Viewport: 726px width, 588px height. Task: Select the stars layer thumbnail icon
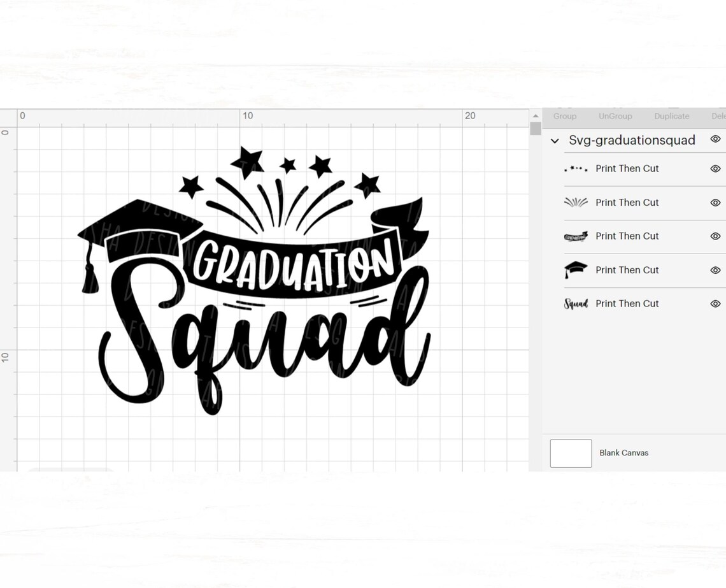click(576, 169)
